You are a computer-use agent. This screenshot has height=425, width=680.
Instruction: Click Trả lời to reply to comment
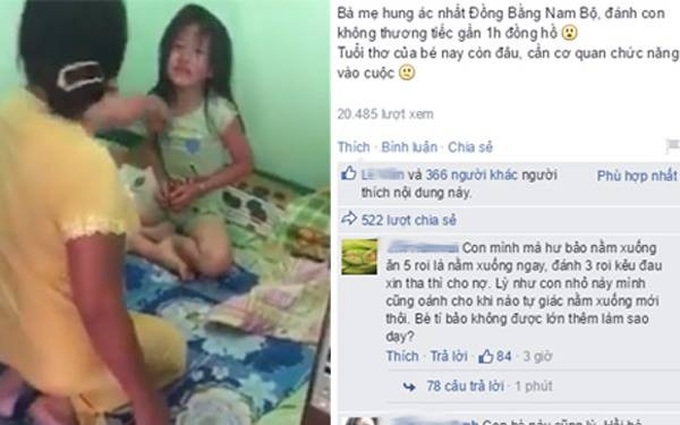click(x=448, y=356)
